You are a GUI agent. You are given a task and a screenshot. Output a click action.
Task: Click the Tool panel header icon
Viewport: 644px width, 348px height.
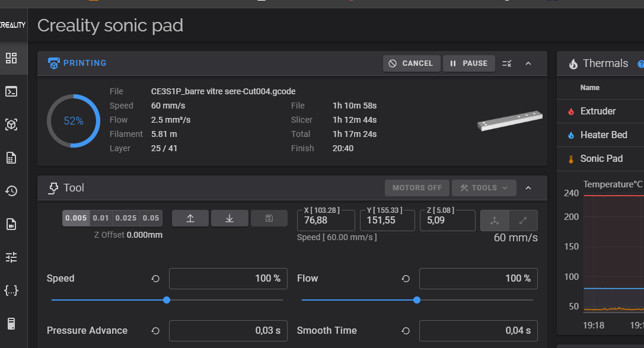click(53, 188)
